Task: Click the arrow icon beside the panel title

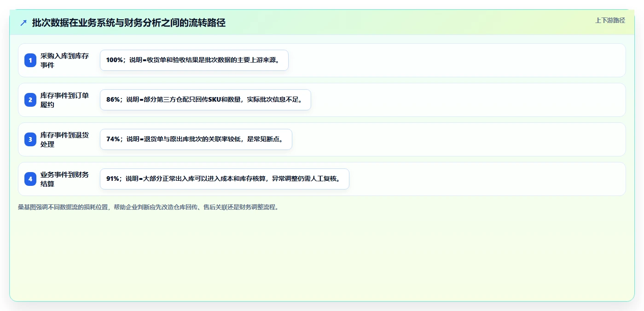Action: pyautogui.click(x=23, y=23)
